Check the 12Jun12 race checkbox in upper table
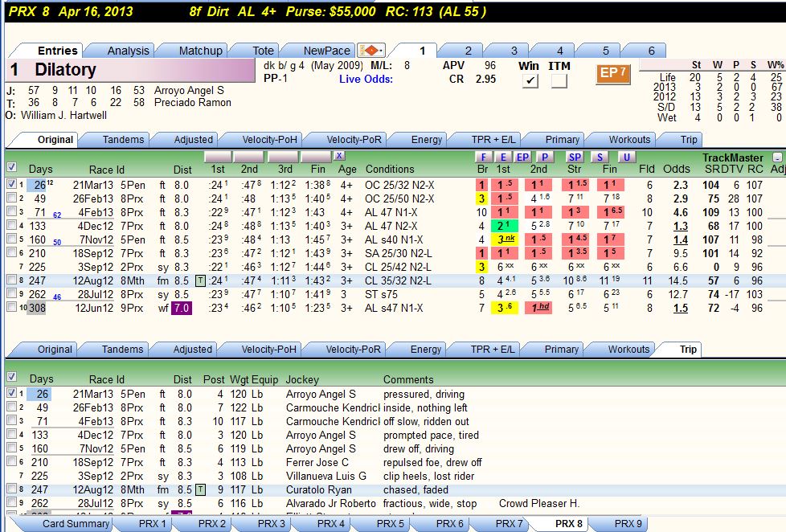Viewport: 786px width, 532px height. (x=11, y=307)
